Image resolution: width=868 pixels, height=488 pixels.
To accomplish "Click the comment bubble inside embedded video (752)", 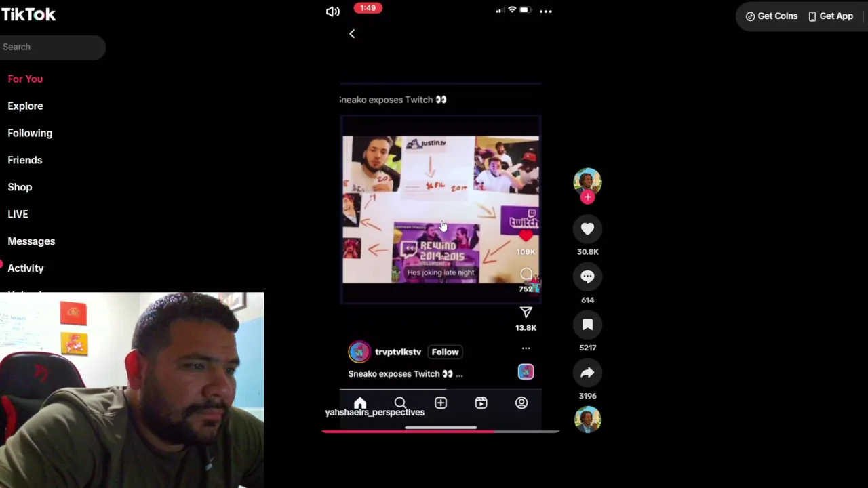I will pos(526,274).
